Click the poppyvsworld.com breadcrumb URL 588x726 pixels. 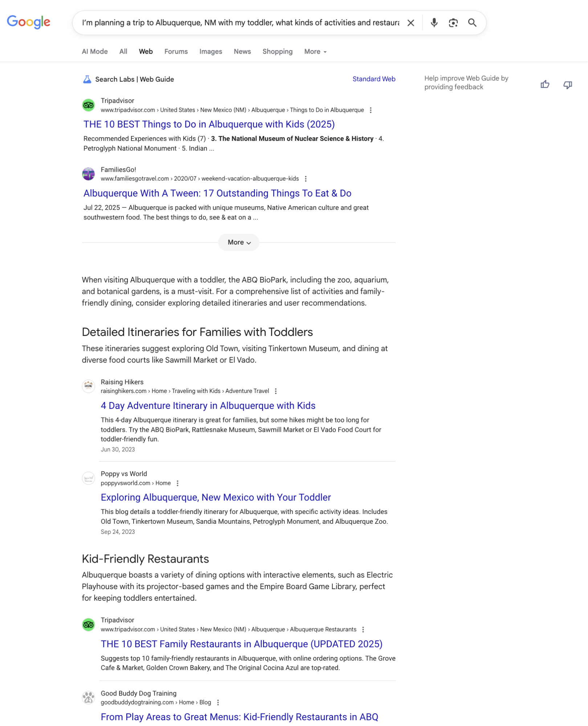(136, 483)
